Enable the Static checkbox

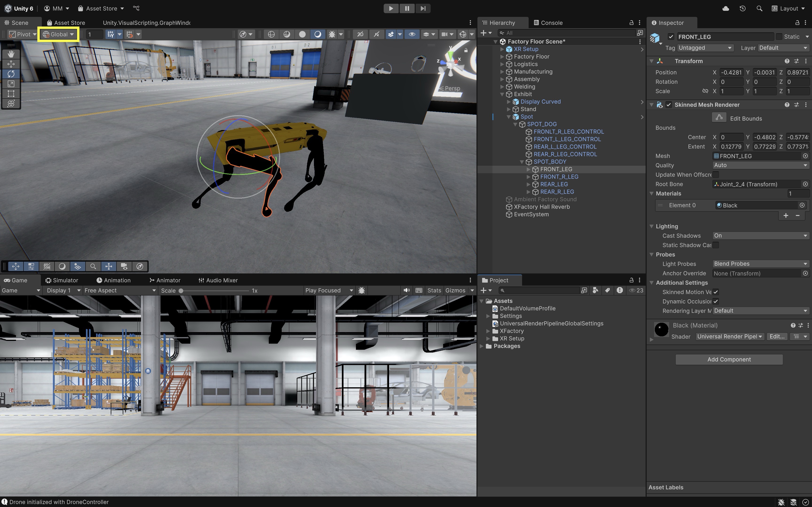coord(779,37)
